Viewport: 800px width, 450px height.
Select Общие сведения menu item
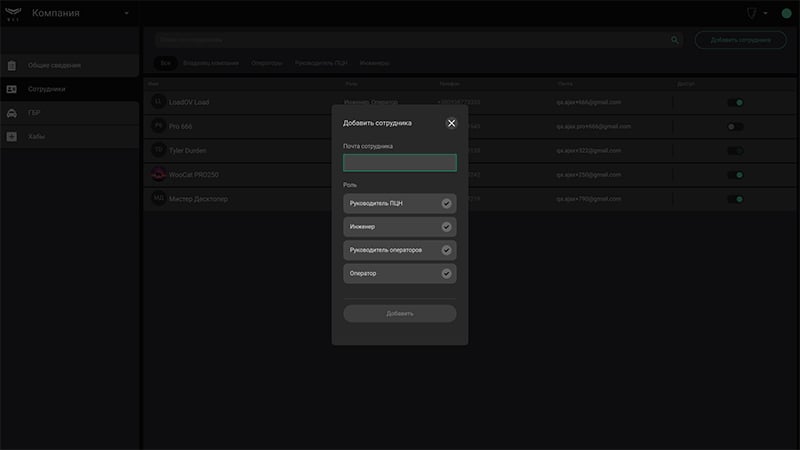pos(69,65)
